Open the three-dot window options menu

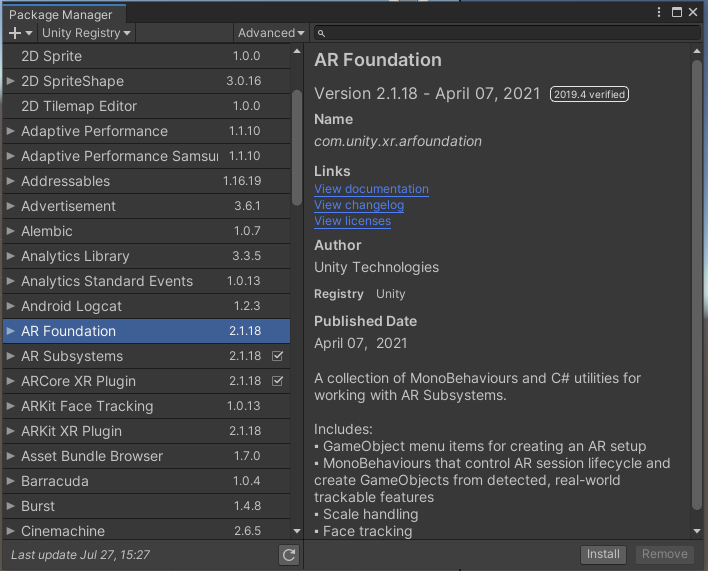click(x=659, y=12)
